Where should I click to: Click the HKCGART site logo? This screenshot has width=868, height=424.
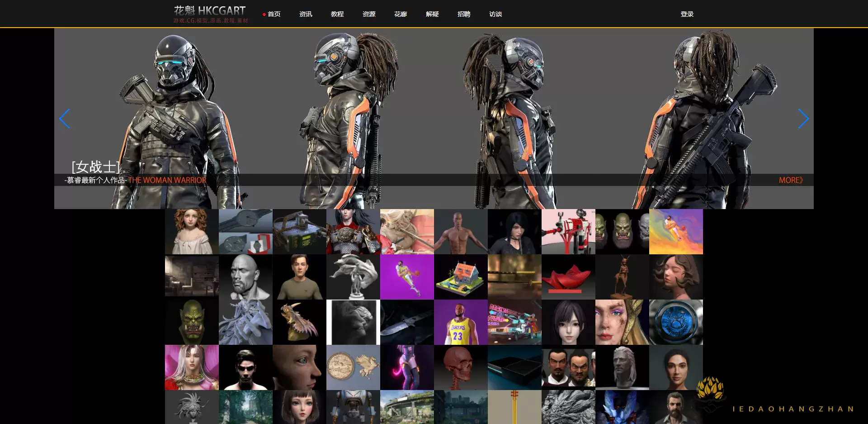pyautogui.click(x=210, y=14)
